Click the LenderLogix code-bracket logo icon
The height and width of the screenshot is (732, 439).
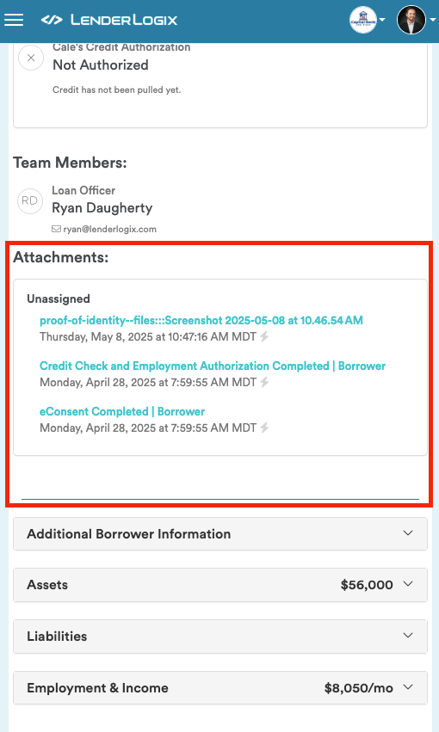click(x=51, y=20)
